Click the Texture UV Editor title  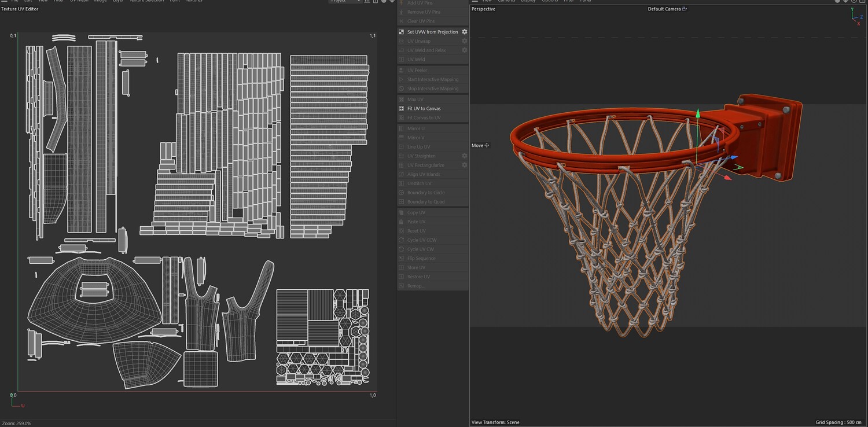point(20,9)
